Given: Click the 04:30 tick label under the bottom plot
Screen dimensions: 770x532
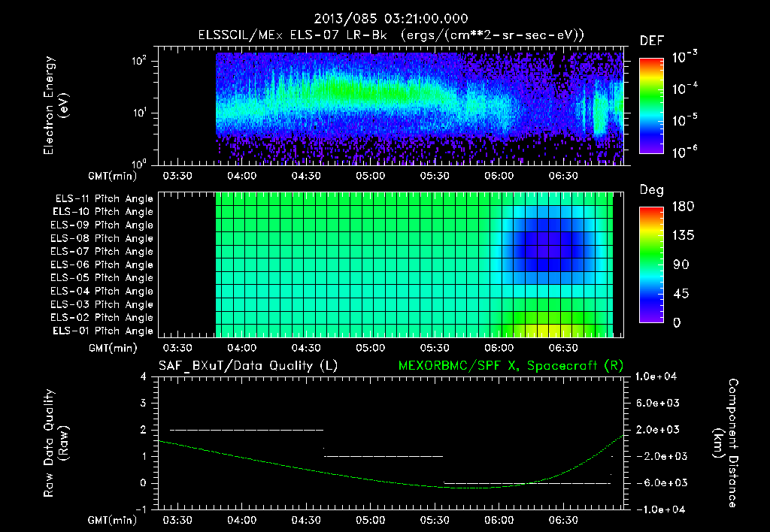Looking at the screenshot, I should point(306,520).
